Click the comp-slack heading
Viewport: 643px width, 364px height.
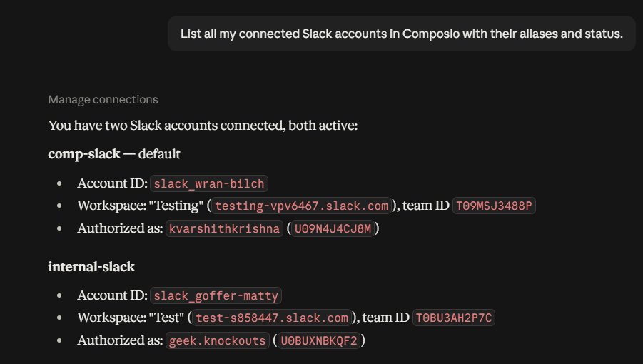click(x=84, y=154)
